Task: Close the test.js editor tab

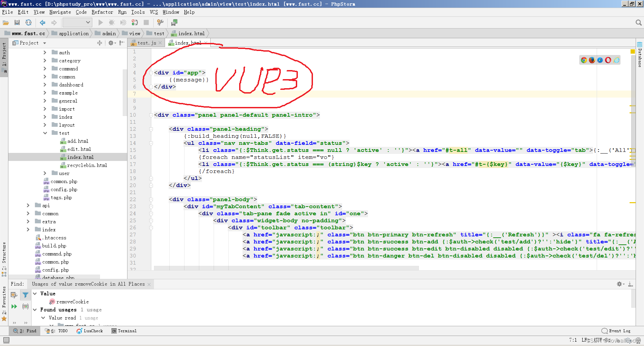Action: [160, 43]
